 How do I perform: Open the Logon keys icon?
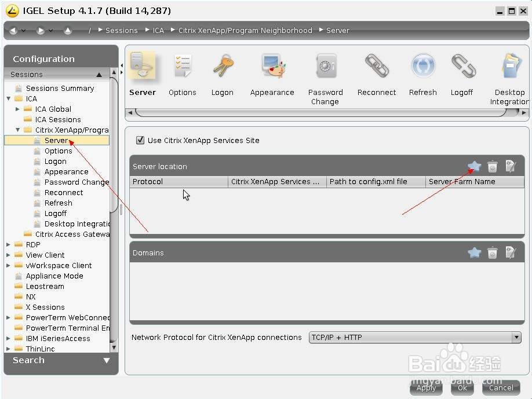(223, 65)
